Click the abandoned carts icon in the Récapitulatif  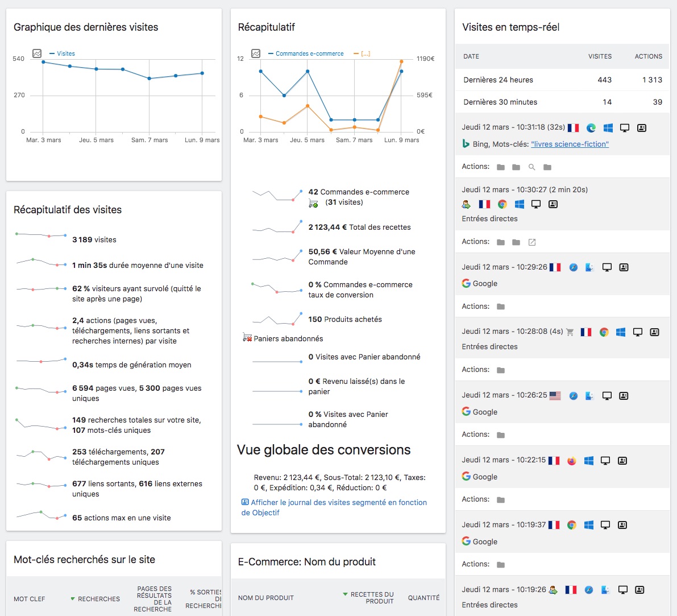point(247,338)
